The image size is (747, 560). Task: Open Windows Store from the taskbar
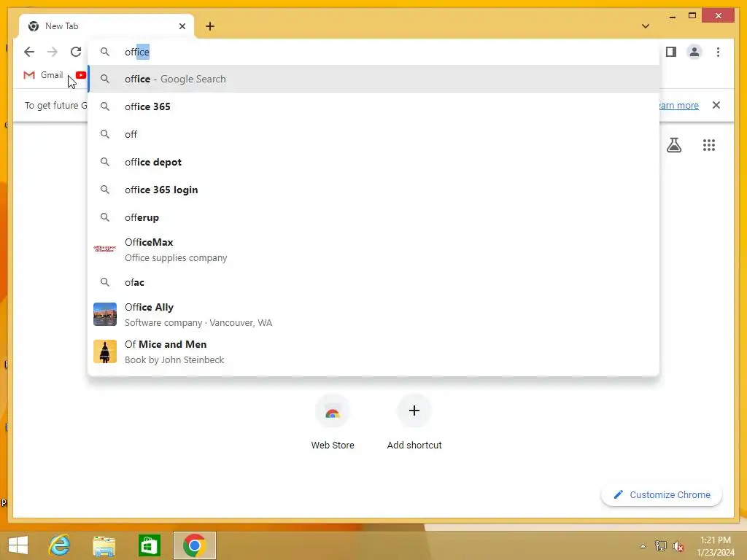[x=149, y=545]
